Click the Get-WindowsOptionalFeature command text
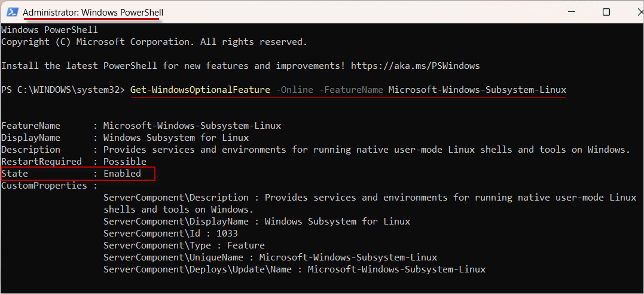 tap(200, 90)
